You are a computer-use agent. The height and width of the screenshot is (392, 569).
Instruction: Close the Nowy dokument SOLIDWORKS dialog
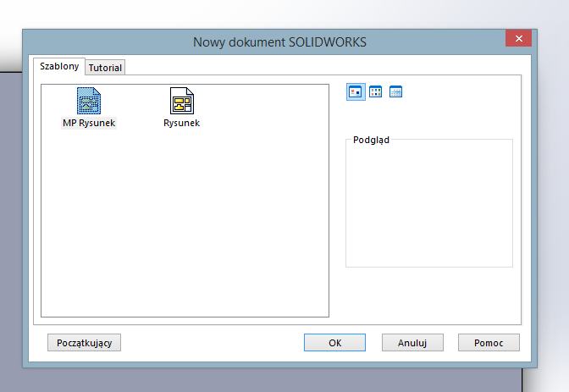tap(518, 38)
